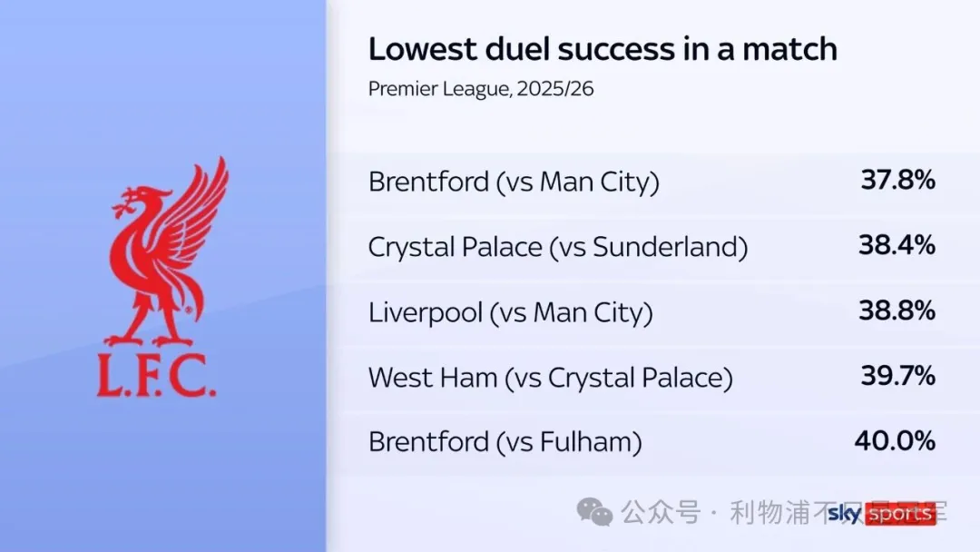Select the "Lowest duel success in a match" title
Viewport: 980px width, 552px height.
pos(602,49)
